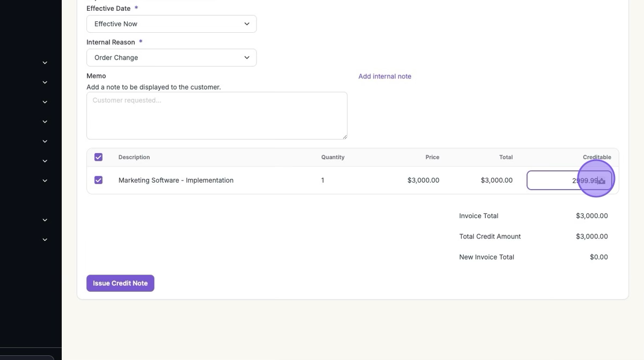The width and height of the screenshot is (644, 360).
Task: Toggle the select-all checkbox in table header
Action: [98, 157]
